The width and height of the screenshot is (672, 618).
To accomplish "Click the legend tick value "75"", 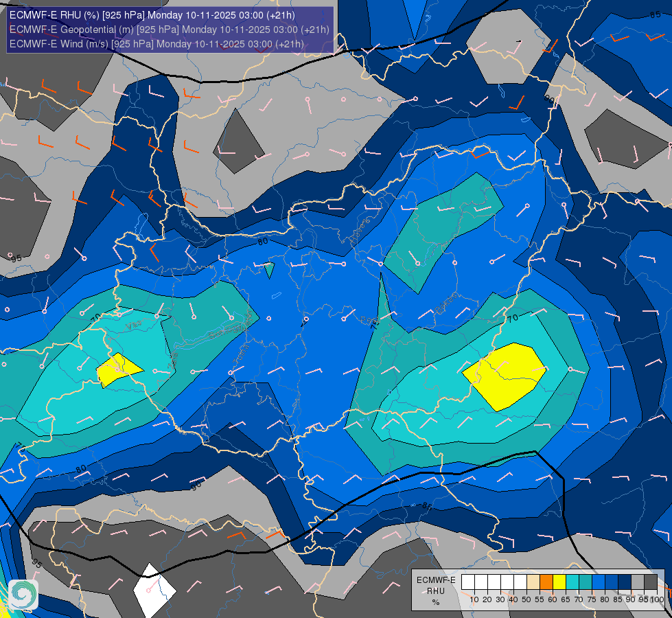I will tap(592, 600).
